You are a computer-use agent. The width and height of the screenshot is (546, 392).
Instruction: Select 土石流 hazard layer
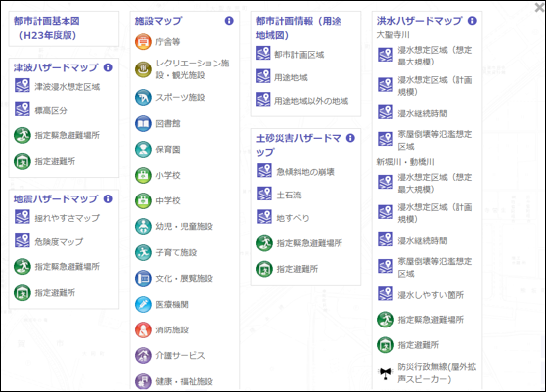point(289,195)
